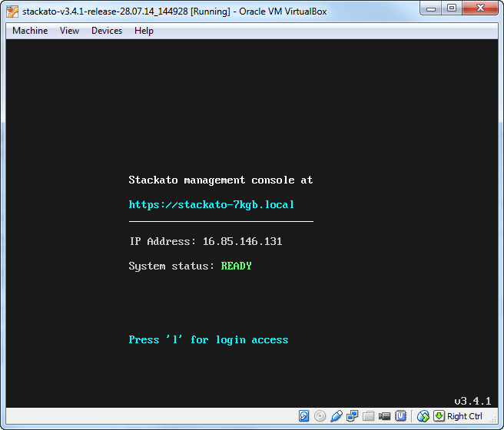Click the video capture camera icon

(384, 416)
